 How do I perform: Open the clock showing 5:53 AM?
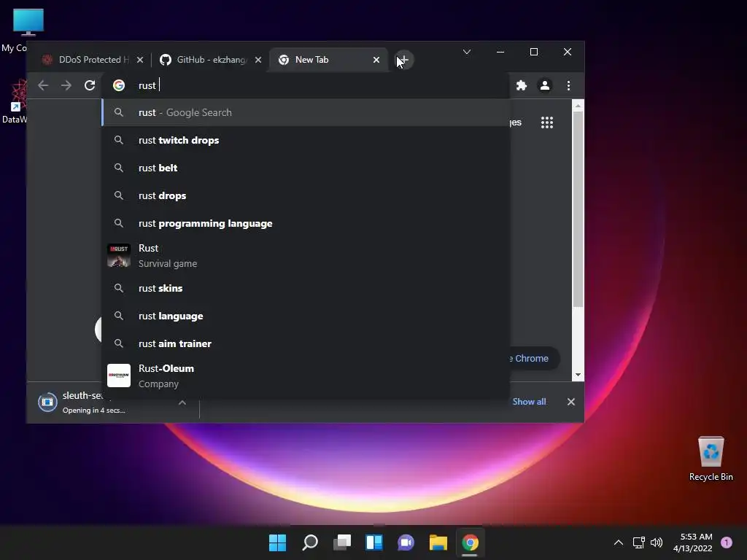[x=693, y=542]
